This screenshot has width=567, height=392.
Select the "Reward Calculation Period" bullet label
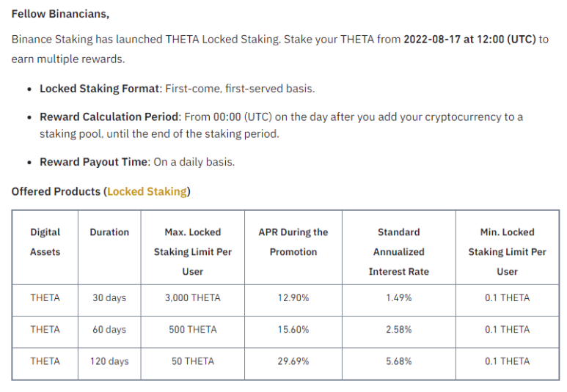click(109, 117)
